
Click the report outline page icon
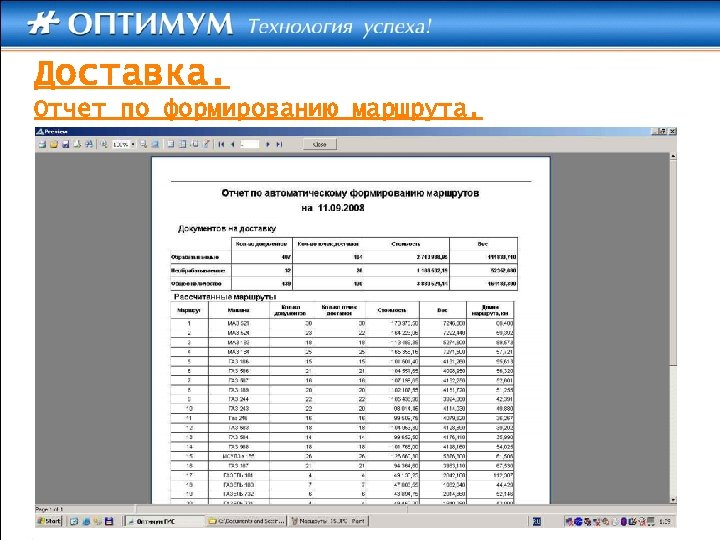pyautogui.click(x=170, y=144)
